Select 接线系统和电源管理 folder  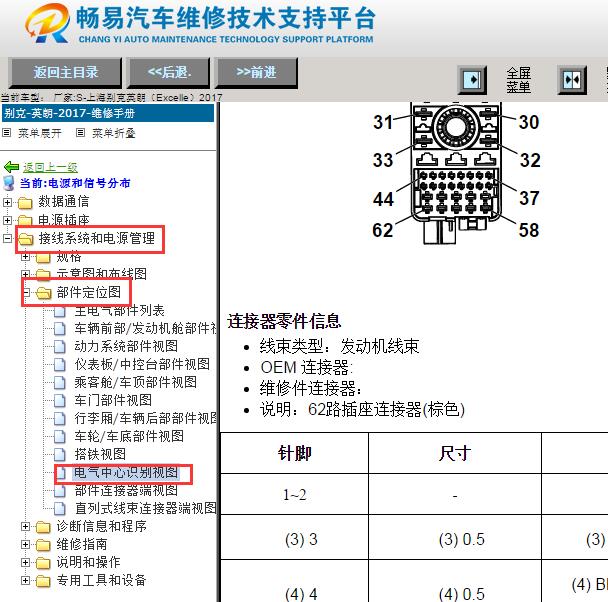tap(97, 238)
